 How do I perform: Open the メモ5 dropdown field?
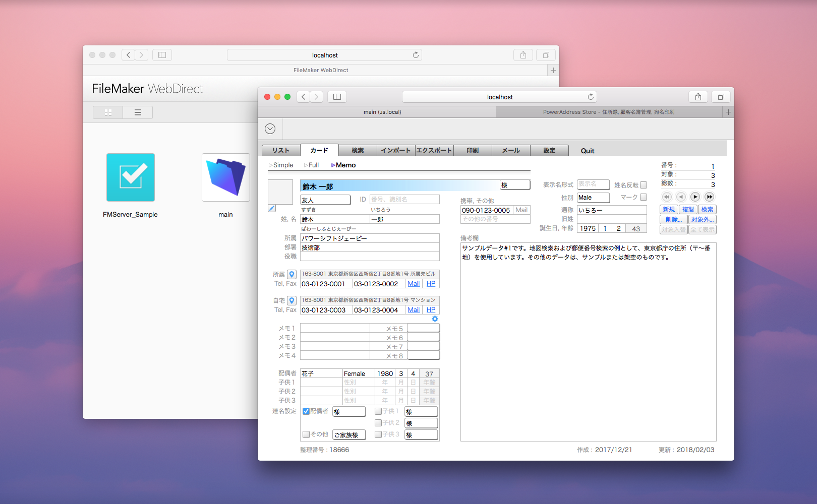424,328
